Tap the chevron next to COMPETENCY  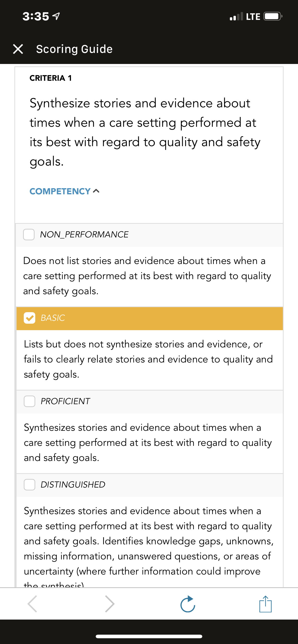(x=96, y=191)
